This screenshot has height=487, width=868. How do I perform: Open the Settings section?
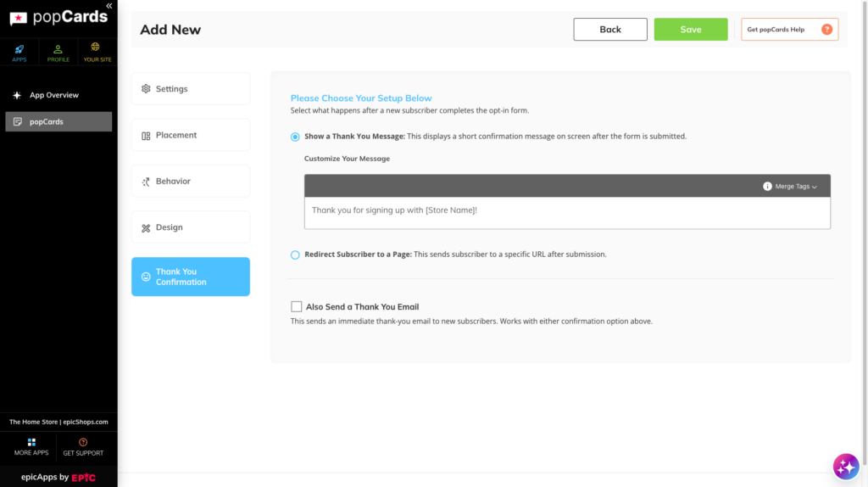click(x=191, y=88)
